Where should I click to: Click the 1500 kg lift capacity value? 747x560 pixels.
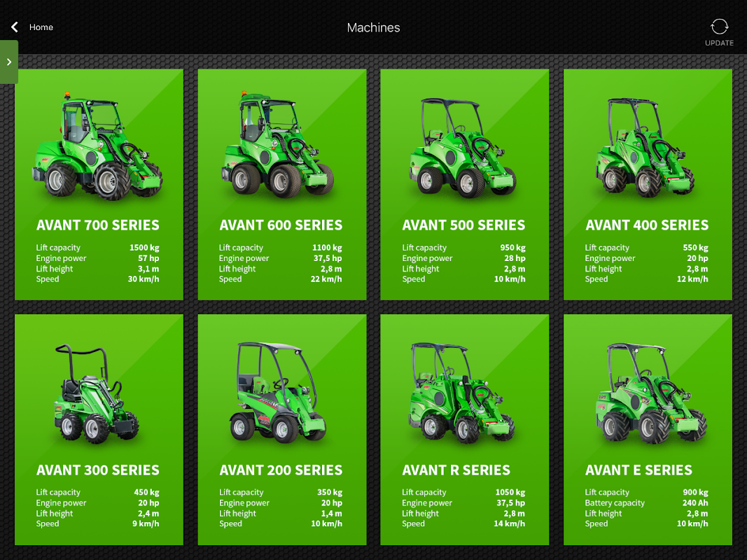(144, 248)
